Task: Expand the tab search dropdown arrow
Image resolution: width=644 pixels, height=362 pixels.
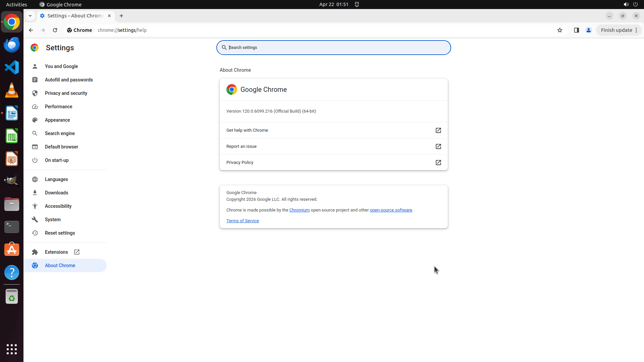Action: (x=30, y=16)
